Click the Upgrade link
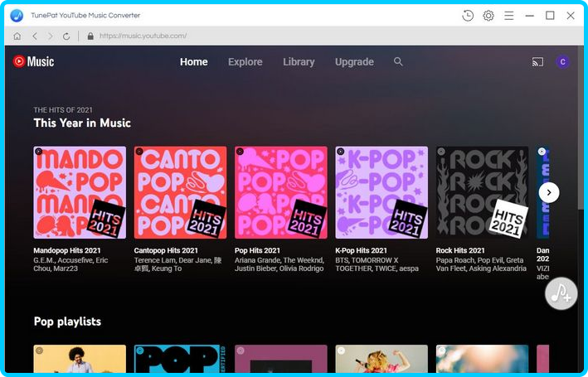The width and height of the screenshot is (588, 377). click(x=354, y=62)
